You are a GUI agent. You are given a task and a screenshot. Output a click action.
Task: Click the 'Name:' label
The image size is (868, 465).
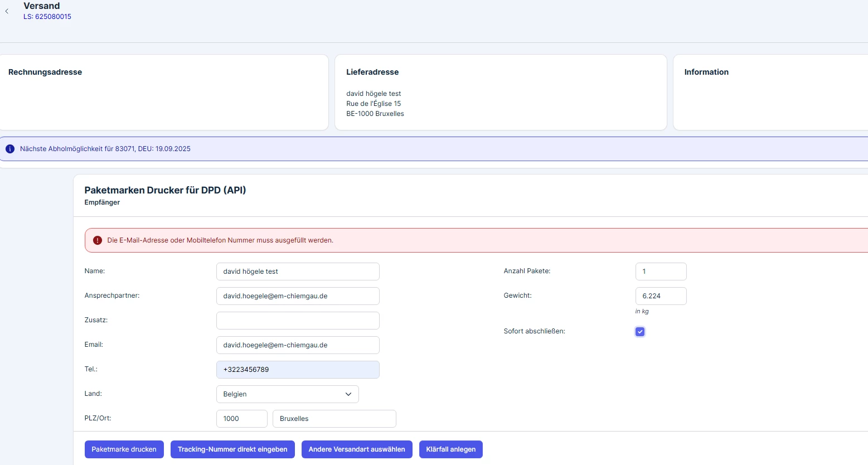click(95, 271)
